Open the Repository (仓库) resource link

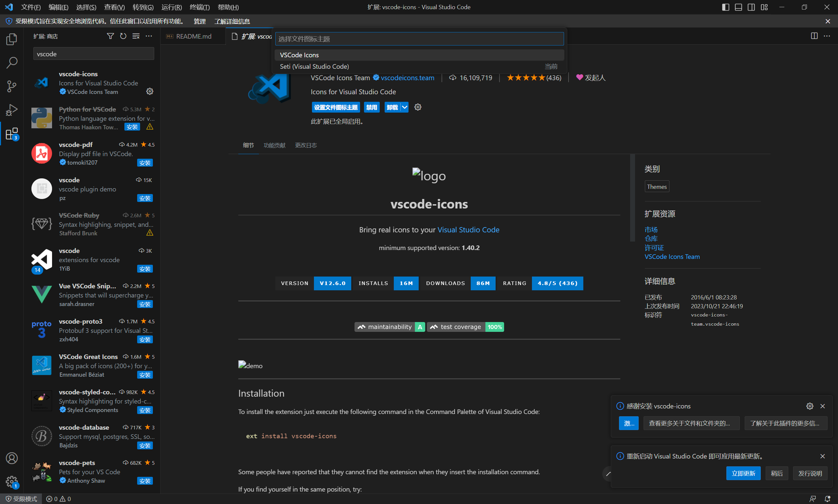651,239
